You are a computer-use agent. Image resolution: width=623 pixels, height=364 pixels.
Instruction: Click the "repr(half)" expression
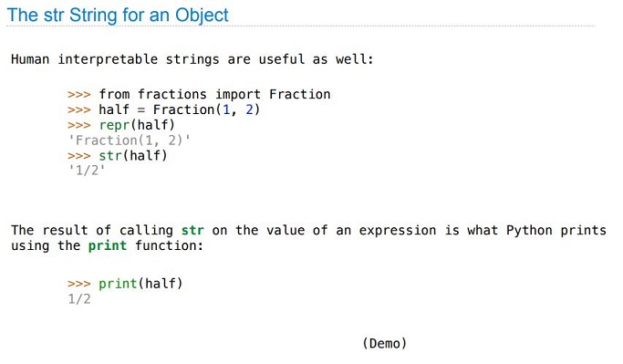137,125
